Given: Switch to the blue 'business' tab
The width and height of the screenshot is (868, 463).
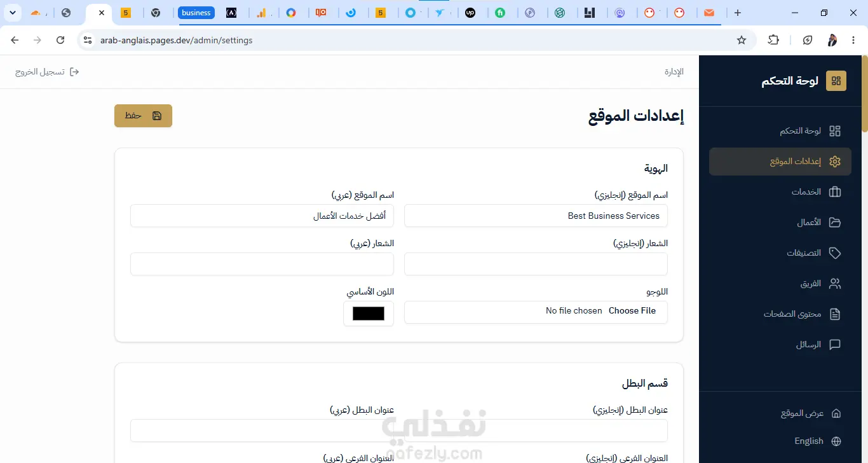Looking at the screenshot, I should coord(196,13).
